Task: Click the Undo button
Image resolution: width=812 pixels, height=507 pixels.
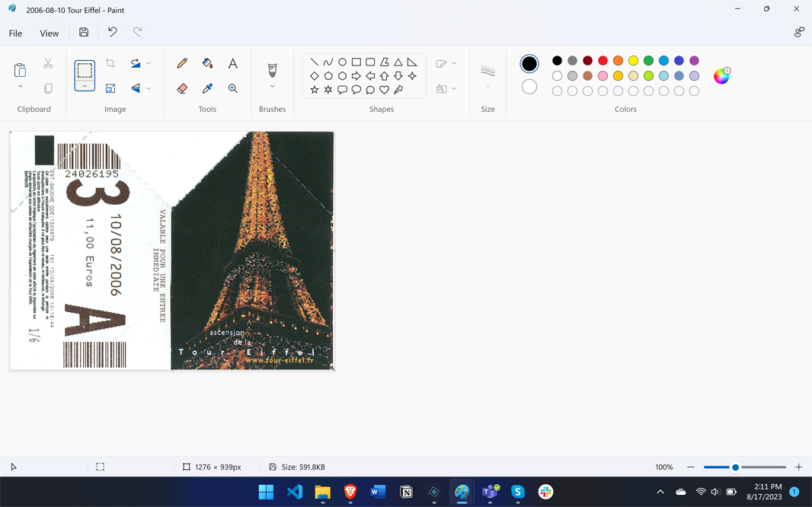Action: tap(113, 33)
